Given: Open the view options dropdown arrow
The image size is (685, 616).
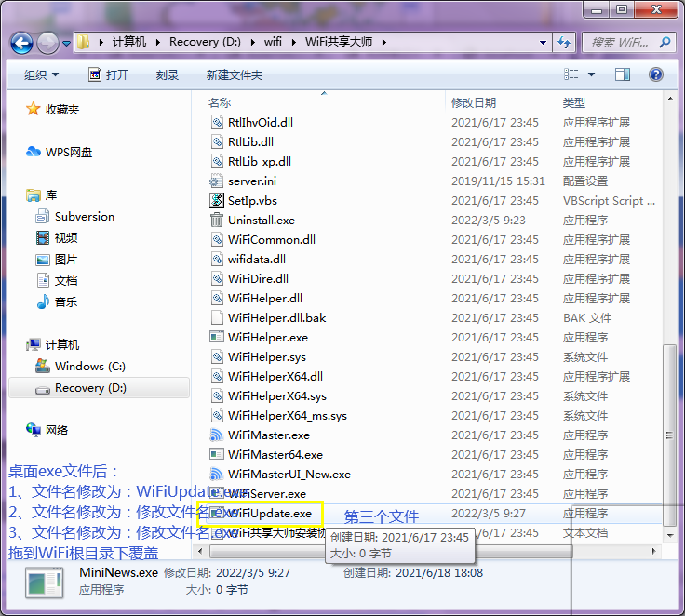Looking at the screenshot, I should [x=591, y=74].
